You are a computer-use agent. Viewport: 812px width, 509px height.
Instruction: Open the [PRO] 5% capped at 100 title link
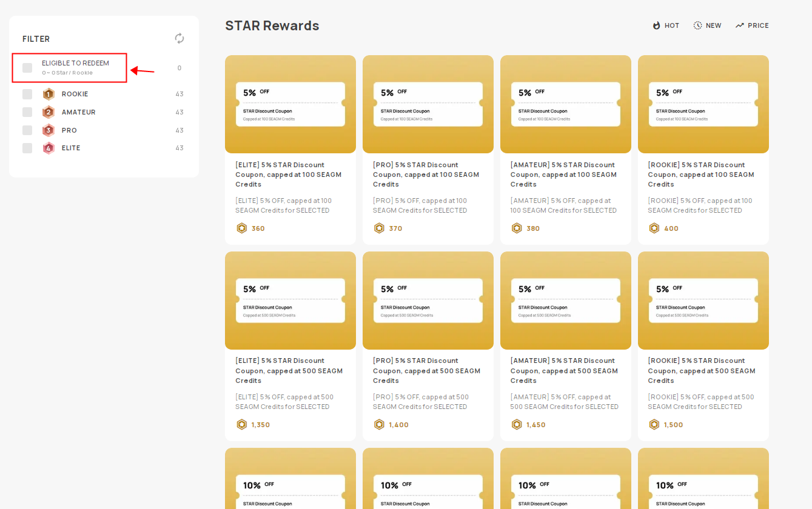[426, 175]
